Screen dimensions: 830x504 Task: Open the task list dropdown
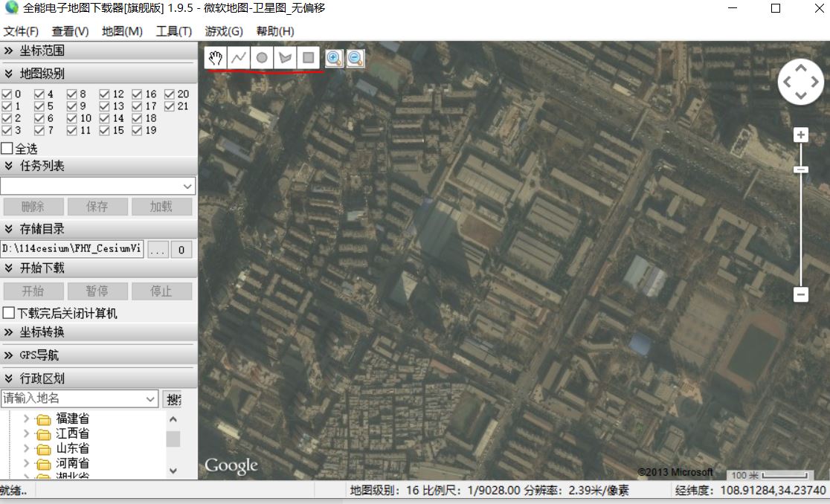click(187, 186)
